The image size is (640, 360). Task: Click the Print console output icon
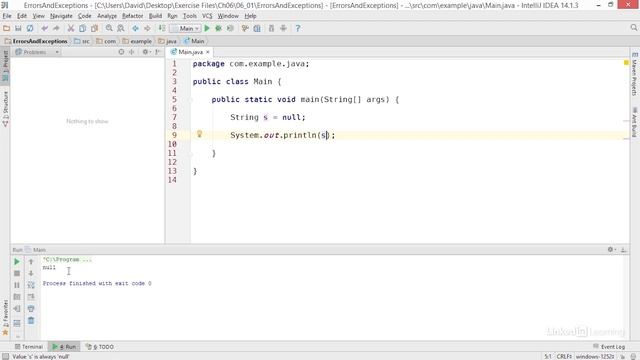coord(31,309)
